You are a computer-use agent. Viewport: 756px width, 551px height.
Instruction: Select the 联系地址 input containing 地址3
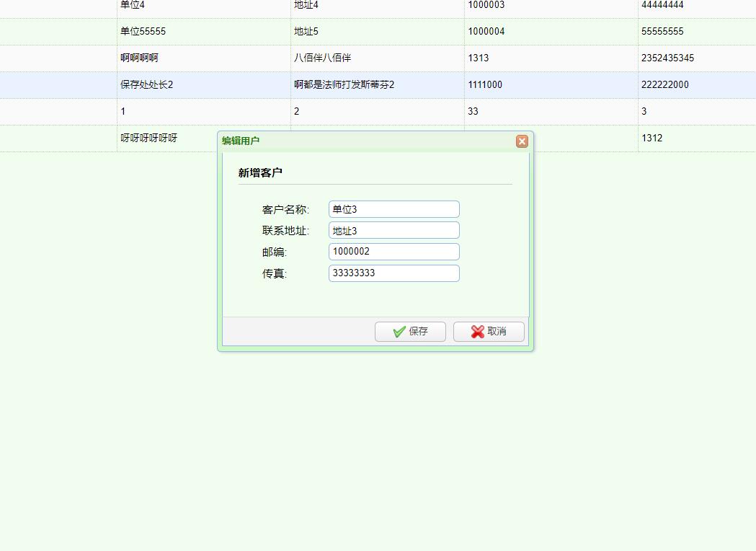click(x=393, y=230)
